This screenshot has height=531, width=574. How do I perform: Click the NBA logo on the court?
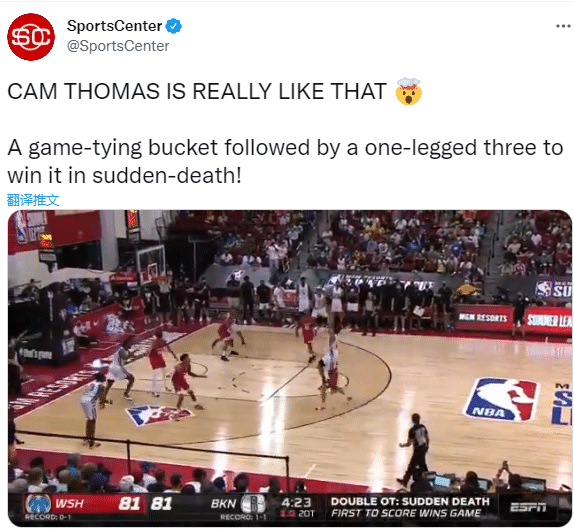point(500,399)
